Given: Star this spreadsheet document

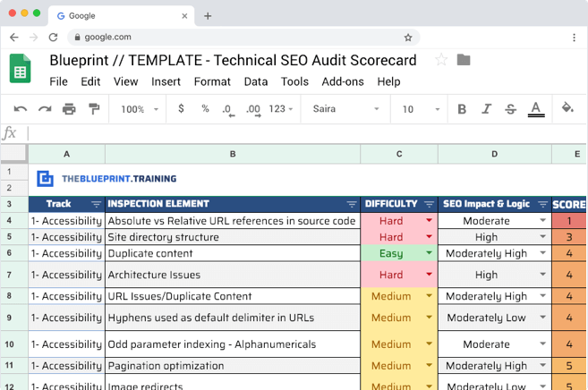Looking at the screenshot, I should point(440,60).
